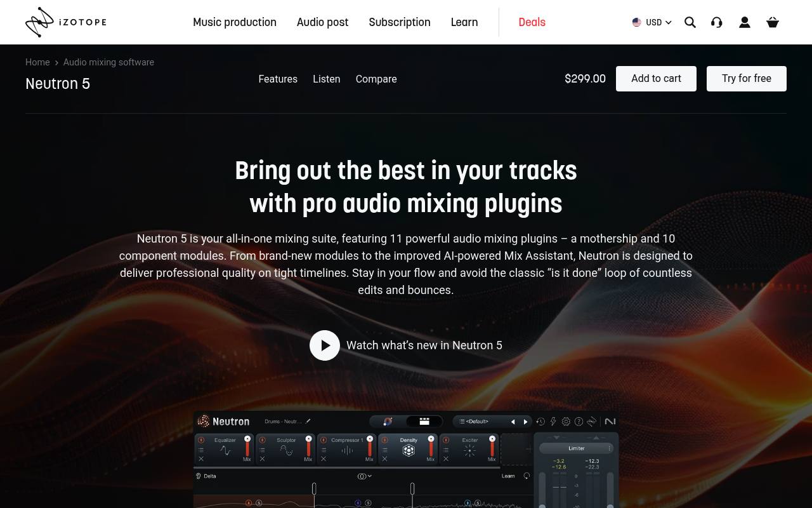Go to the previous preset

tap(513, 422)
